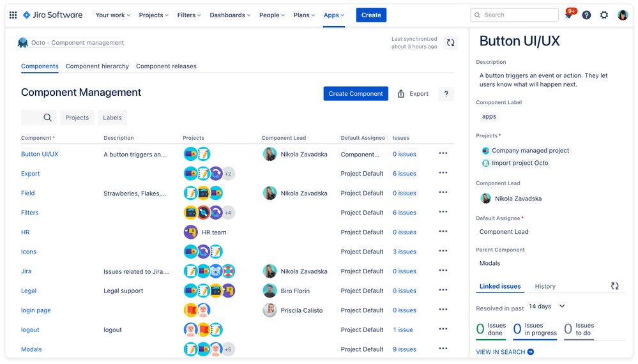Sort by the Component column header
Viewport: 638px width, 364px height.
pyautogui.click(x=38, y=138)
